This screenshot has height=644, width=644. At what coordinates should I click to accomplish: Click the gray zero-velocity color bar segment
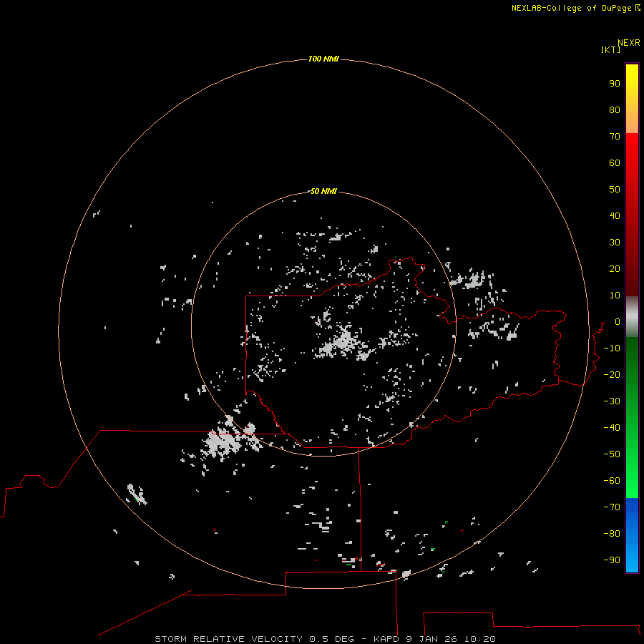coord(632,317)
